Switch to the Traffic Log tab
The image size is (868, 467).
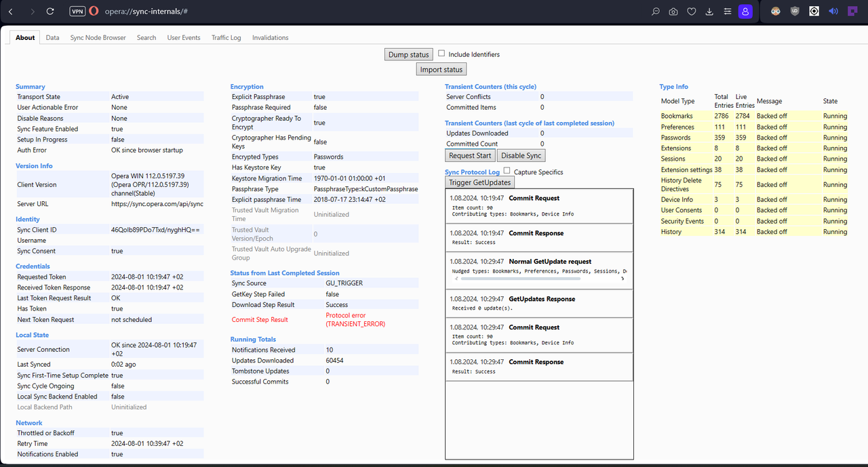tap(226, 38)
